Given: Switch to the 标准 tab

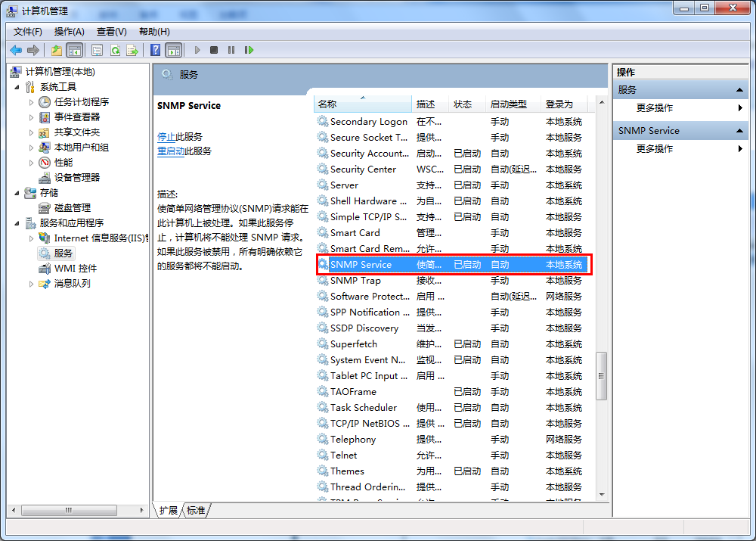Looking at the screenshot, I should (x=195, y=511).
